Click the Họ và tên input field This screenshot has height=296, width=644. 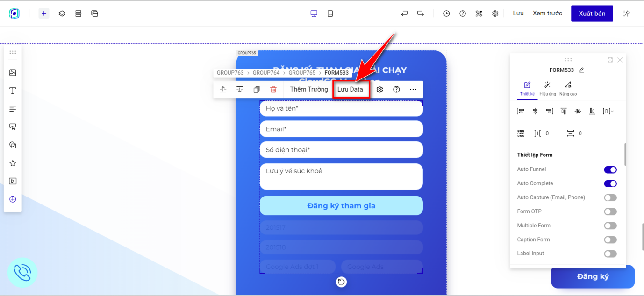coord(341,108)
